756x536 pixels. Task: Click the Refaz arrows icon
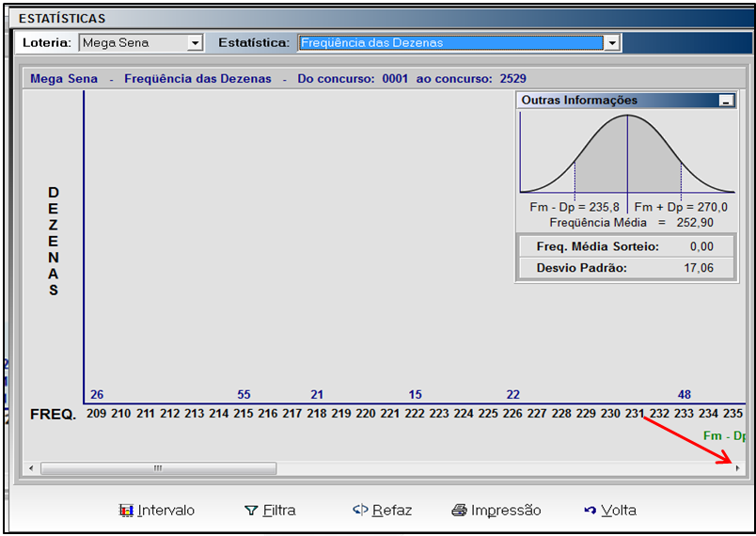(361, 510)
